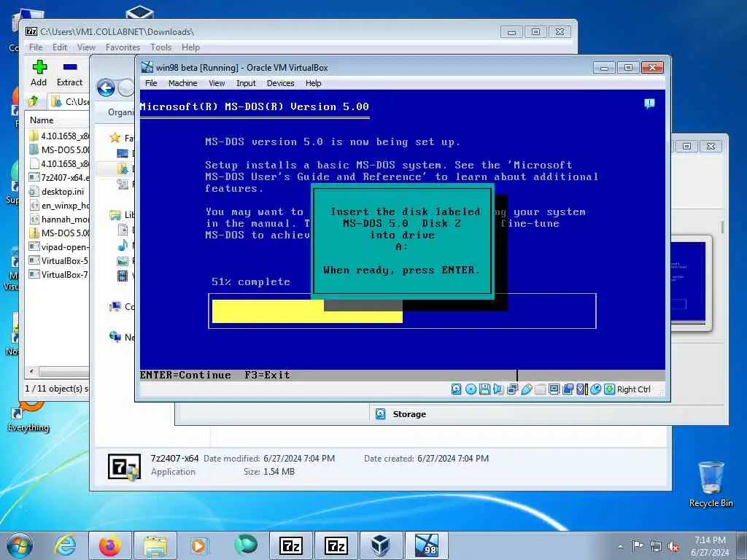Image resolution: width=747 pixels, height=560 pixels.
Task: Select the vipad-open file in 7-Zip
Action: click(x=59, y=247)
